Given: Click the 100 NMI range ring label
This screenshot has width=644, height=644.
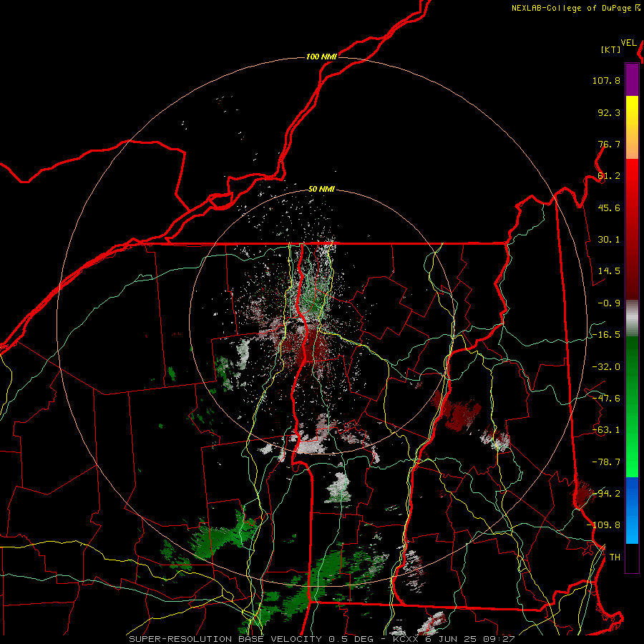Looking at the screenshot, I should click(x=321, y=57).
